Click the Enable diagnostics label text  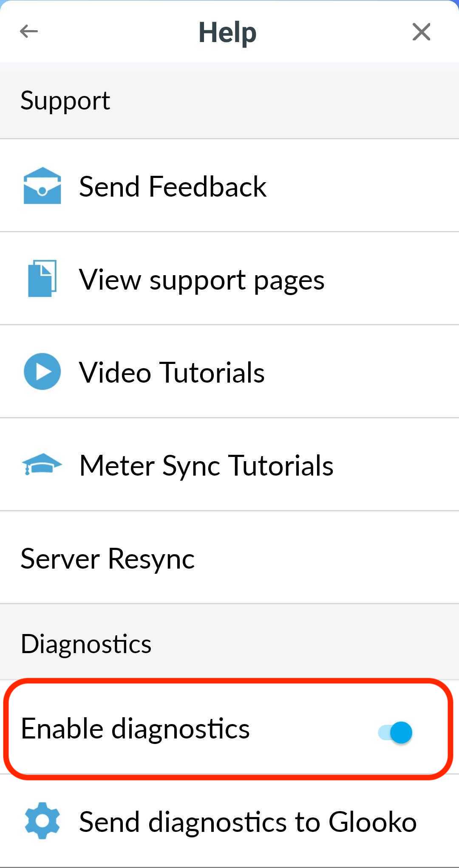click(135, 729)
